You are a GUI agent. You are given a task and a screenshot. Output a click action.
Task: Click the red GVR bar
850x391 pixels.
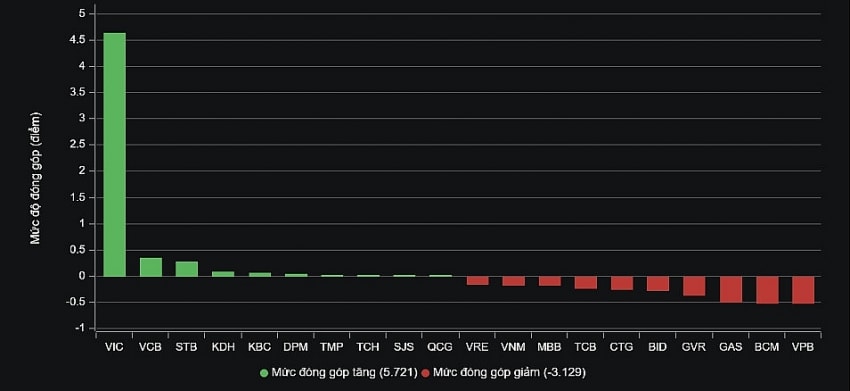(694, 286)
